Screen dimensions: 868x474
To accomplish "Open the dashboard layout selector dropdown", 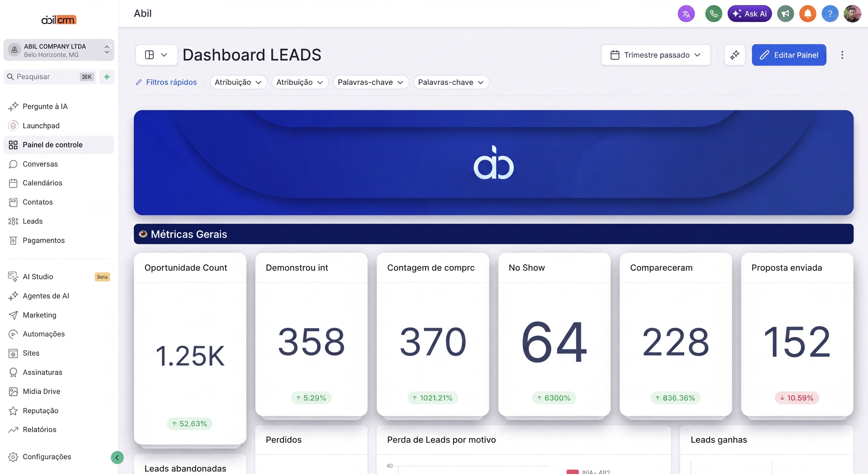I will click(156, 55).
